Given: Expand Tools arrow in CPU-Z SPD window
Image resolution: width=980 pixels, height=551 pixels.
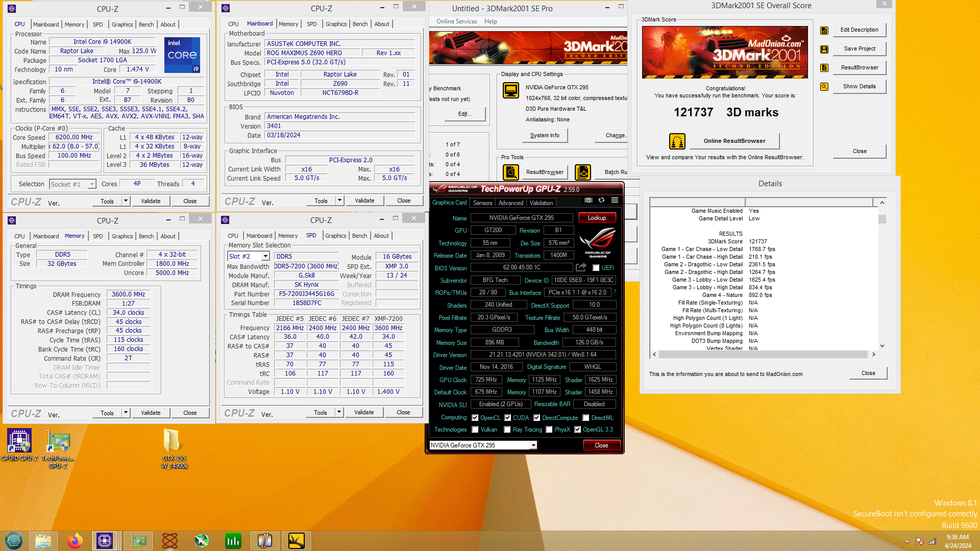Looking at the screenshot, I should pyautogui.click(x=339, y=412).
